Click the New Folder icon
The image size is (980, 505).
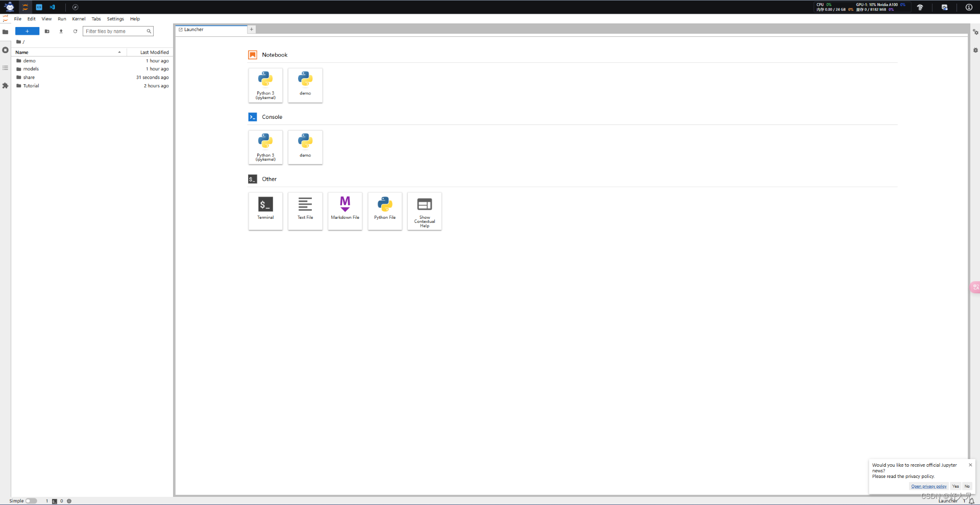47,31
